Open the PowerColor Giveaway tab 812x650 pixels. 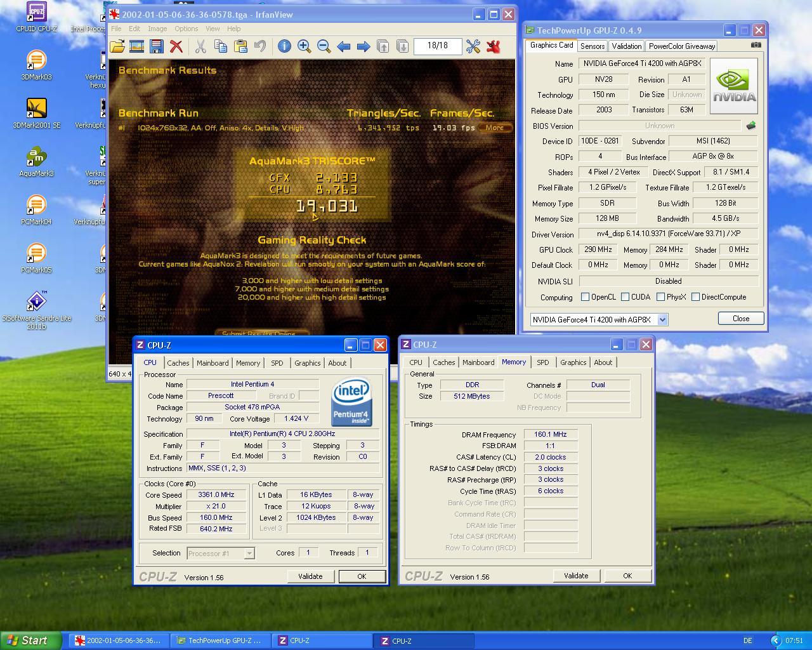682,46
